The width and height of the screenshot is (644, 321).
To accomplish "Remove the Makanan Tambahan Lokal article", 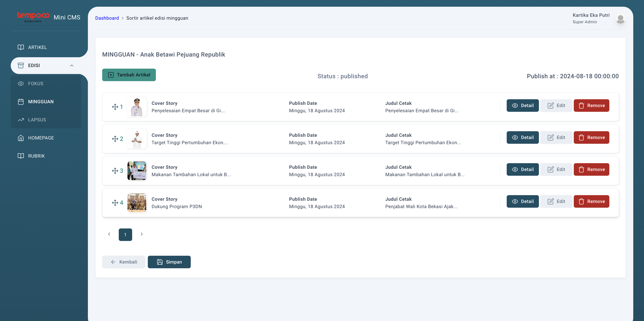I will coord(591,169).
